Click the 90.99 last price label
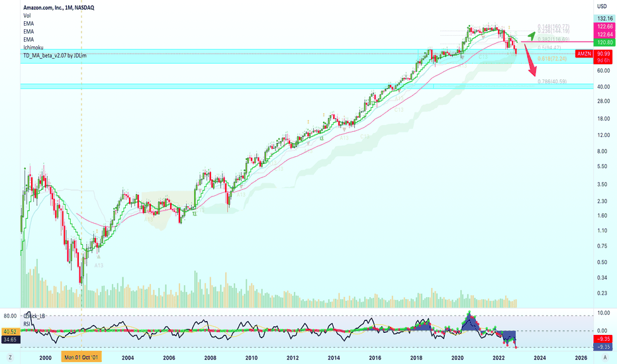Screen dimensions: 617x364 (x=604, y=54)
